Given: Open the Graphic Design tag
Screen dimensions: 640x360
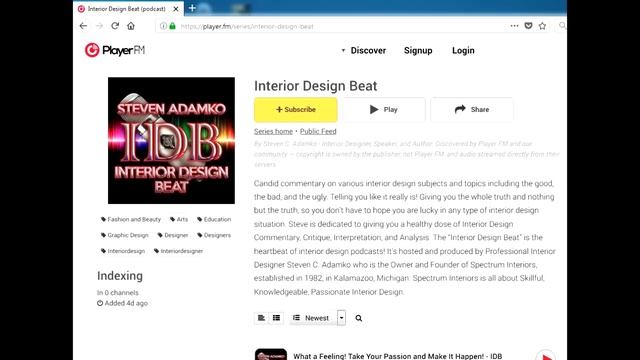Looking at the screenshot, I should [124, 235].
